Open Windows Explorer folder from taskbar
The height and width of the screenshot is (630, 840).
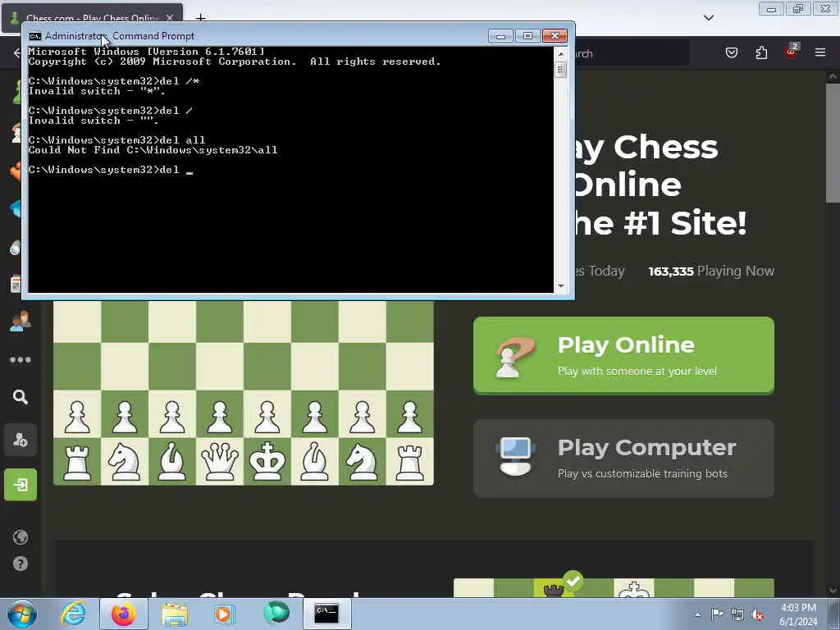coord(175,614)
